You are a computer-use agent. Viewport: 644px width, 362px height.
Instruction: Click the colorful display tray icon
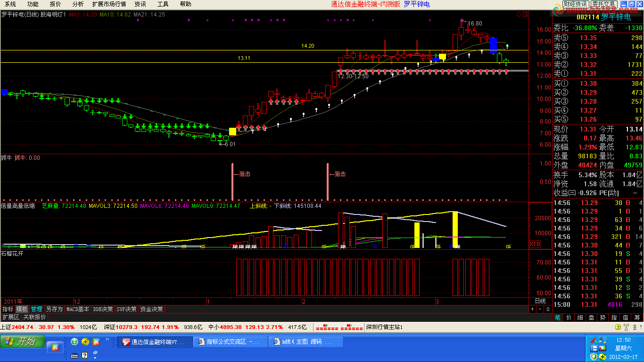coord(602,347)
